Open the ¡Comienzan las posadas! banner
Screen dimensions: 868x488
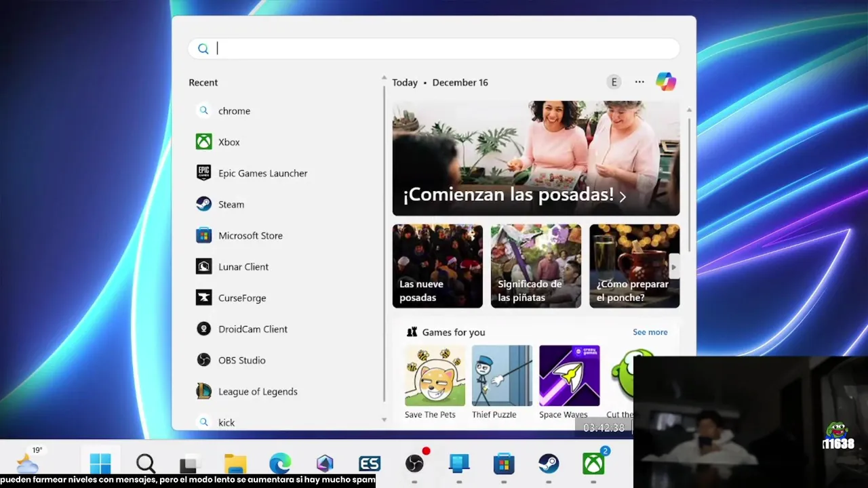tap(536, 159)
